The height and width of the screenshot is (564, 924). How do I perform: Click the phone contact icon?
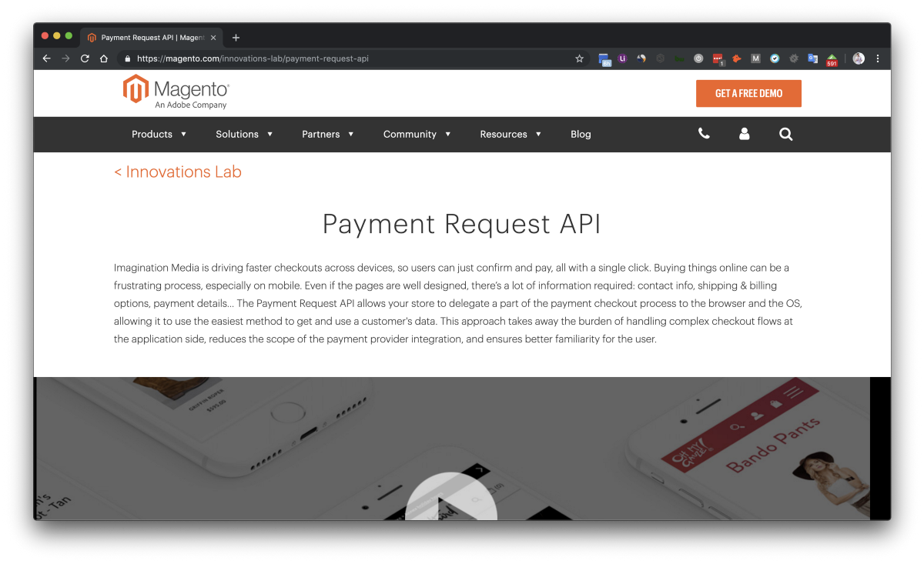(x=704, y=134)
